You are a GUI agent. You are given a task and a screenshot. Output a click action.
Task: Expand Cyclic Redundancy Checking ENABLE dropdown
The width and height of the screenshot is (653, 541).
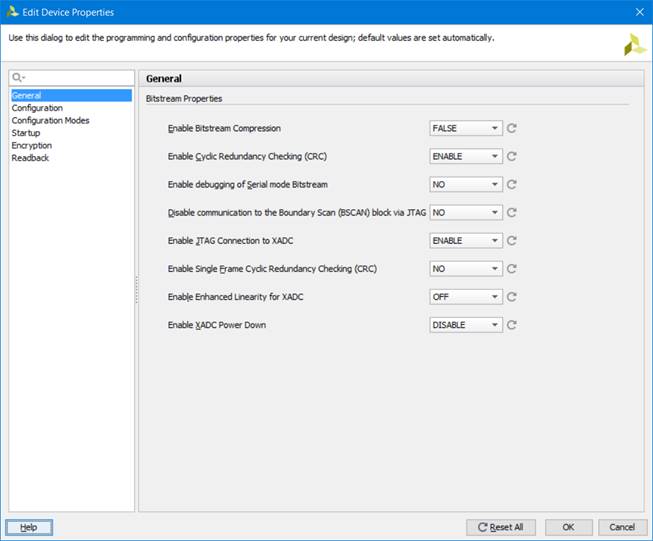coord(465,156)
